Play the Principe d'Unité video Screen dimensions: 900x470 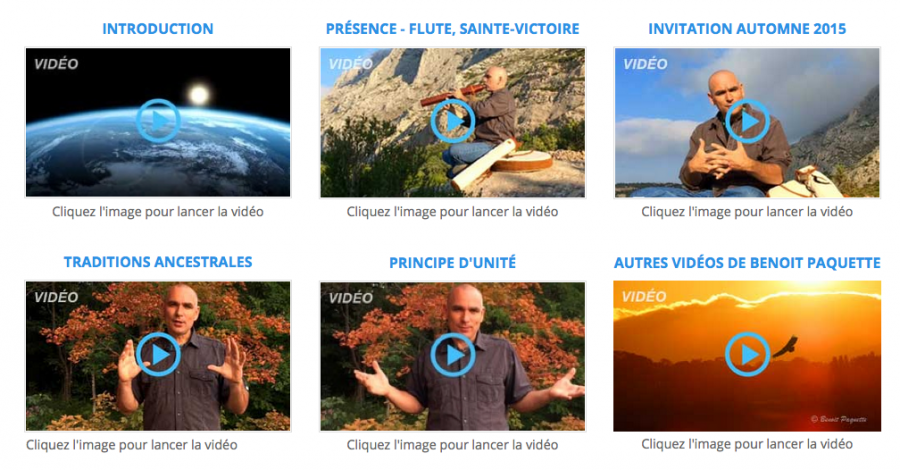pyautogui.click(x=453, y=356)
